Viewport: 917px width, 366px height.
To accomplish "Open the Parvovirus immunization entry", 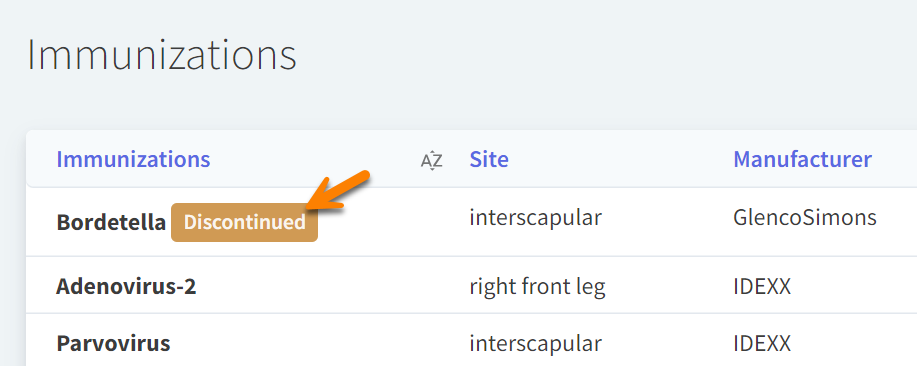I will tap(113, 343).
